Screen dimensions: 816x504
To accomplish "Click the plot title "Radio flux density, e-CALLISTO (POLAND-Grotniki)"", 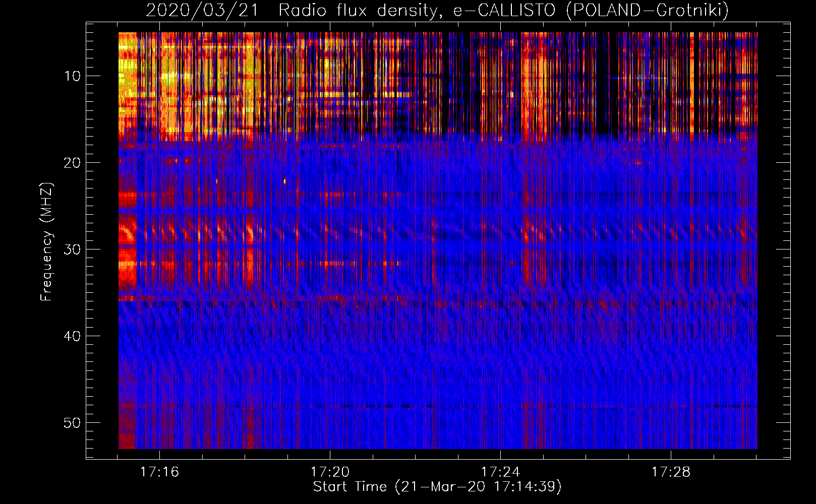I will (503, 10).
